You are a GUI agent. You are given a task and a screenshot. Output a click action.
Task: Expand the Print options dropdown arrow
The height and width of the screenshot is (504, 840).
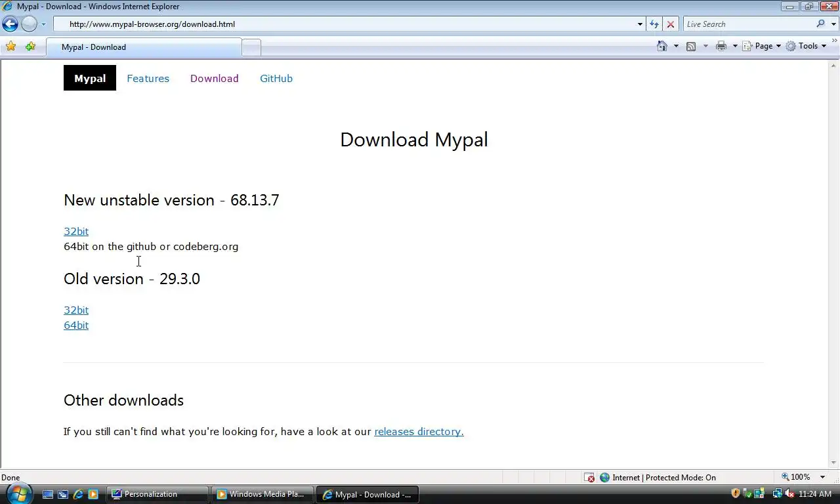tap(735, 46)
